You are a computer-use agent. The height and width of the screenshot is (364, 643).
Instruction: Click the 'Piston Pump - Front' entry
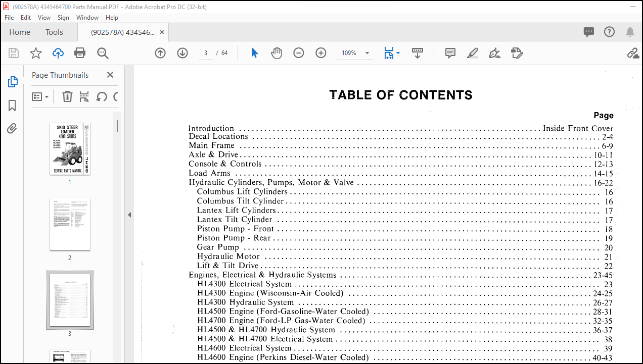(x=236, y=229)
